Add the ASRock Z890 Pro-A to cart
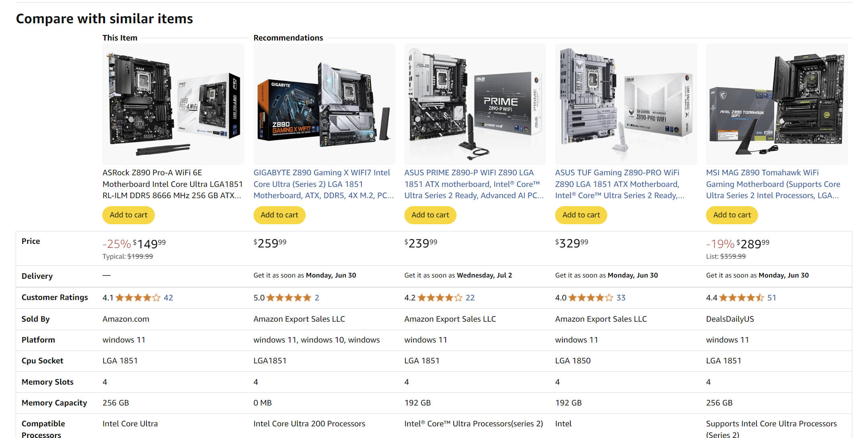This screenshot has height=438, width=868. point(128,215)
